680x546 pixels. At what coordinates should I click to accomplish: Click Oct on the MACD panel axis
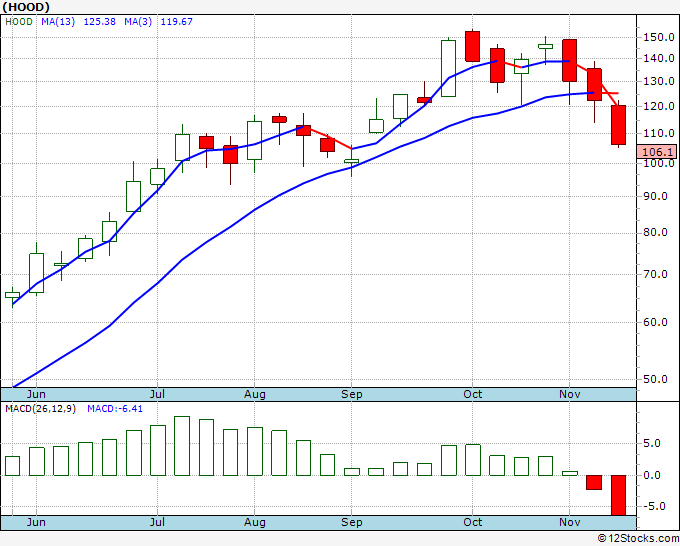pos(473,522)
